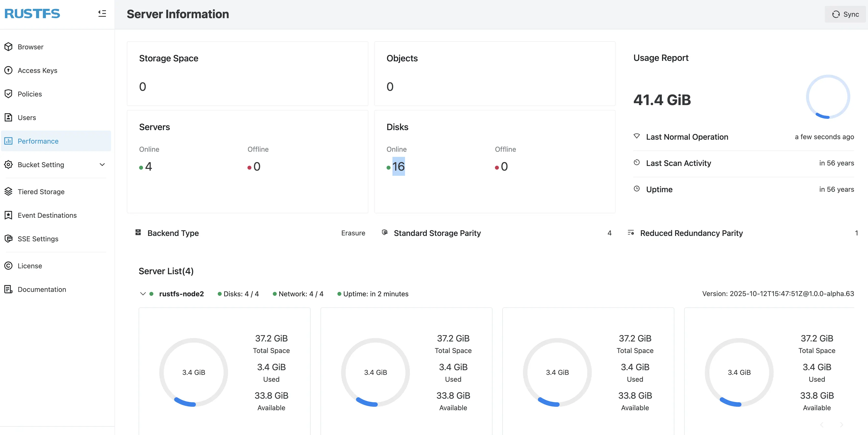Click the previous-page arrow under disk cards
Screen dimensions: 868x435
click(822, 424)
